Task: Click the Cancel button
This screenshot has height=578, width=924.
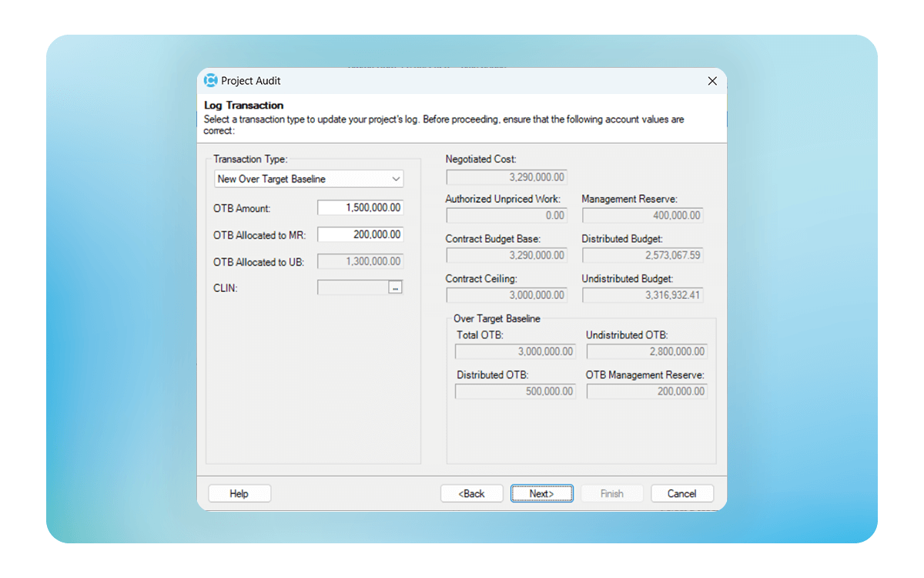Action: click(x=681, y=493)
